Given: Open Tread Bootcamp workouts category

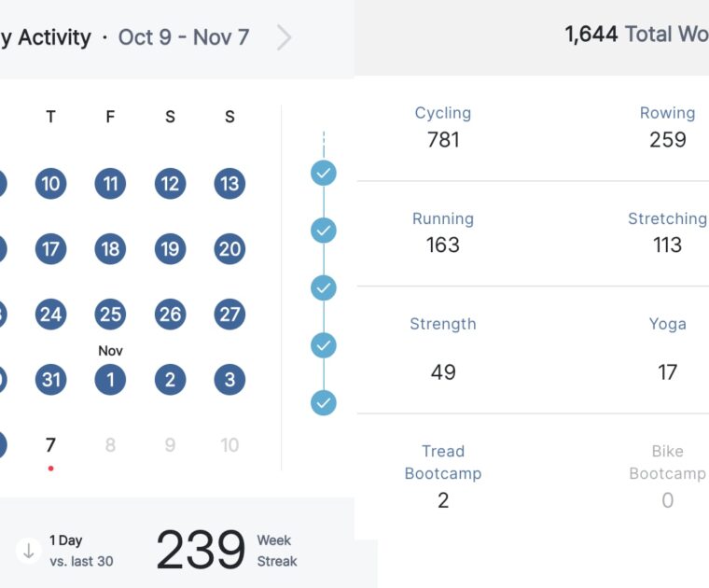Looking at the screenshot, I should 443,475.
